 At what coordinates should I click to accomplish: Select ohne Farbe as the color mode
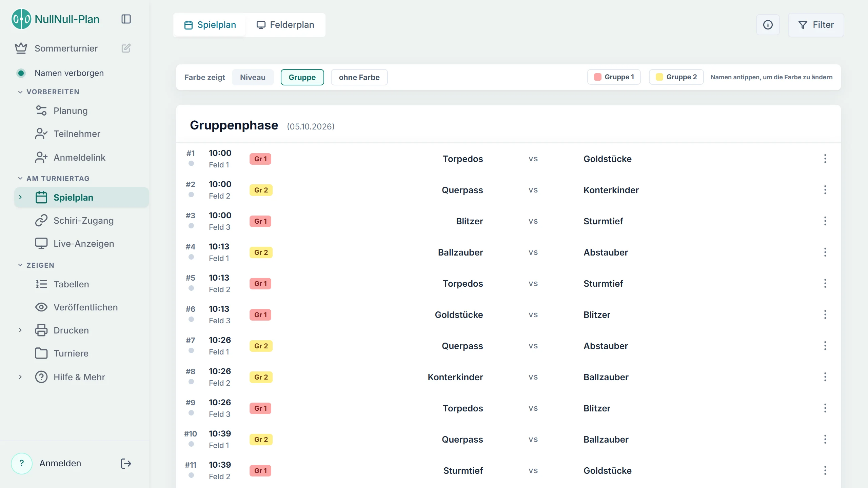[359, 77]
